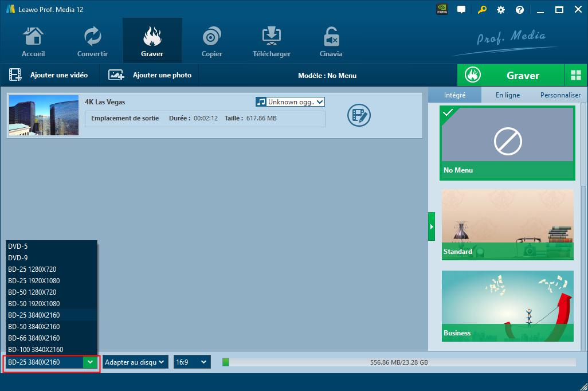
Task: Select the No Menu template
Action: 507,143
